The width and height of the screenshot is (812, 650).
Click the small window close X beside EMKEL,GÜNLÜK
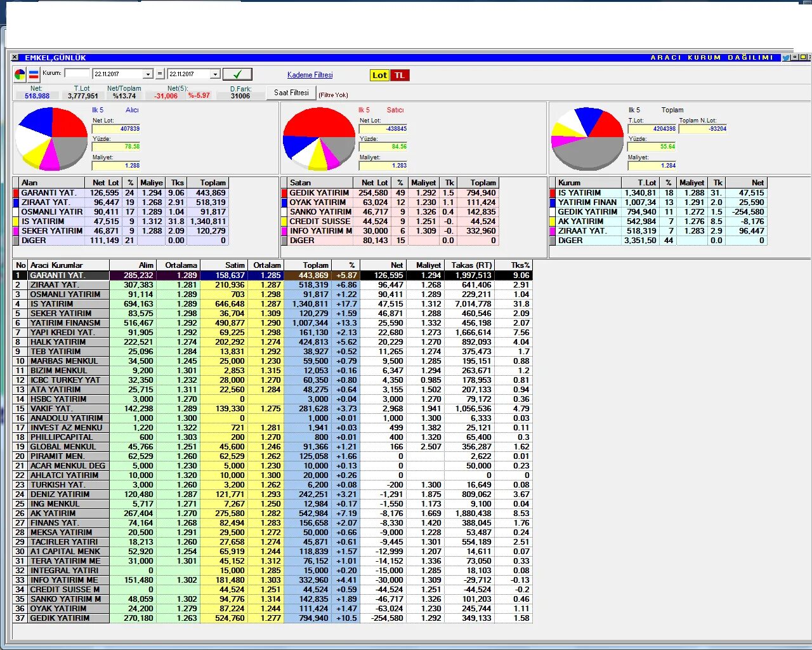[14, 58]
